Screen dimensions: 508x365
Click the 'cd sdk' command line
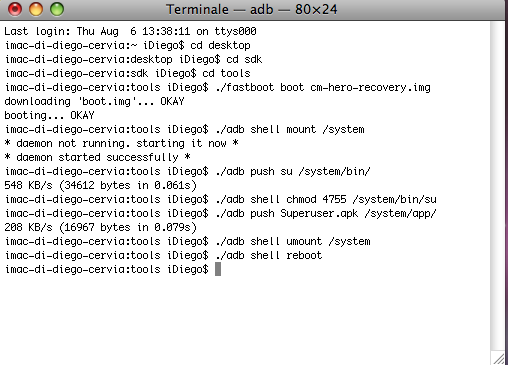click(x=134, y=59)
